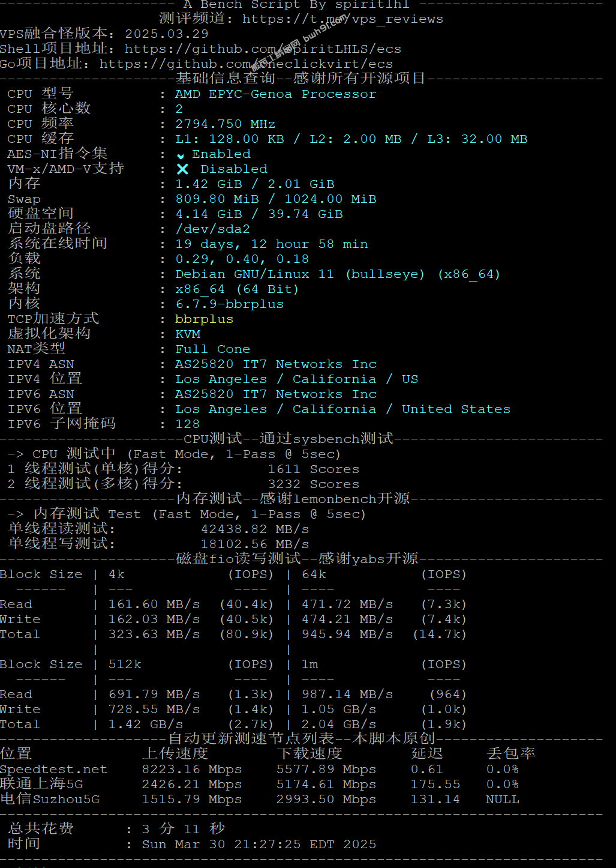The image size is (616, 868).
Task: Click the 4k Total 323.63 MB/s value
Action: (154, 634)
